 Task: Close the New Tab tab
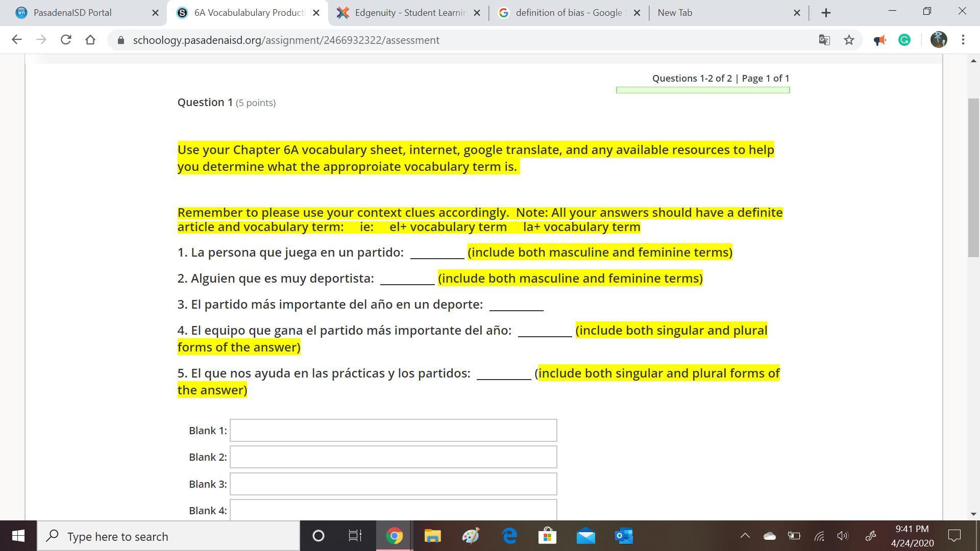coord(797,13)
